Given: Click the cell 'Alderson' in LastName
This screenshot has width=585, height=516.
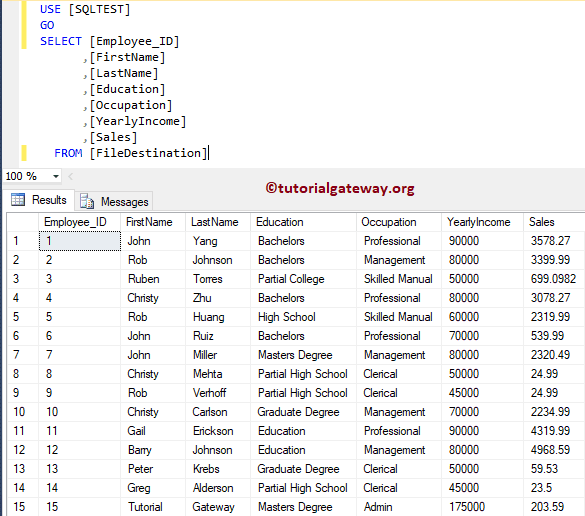Looking at the screenshot, I should click(x=218, y=488).
